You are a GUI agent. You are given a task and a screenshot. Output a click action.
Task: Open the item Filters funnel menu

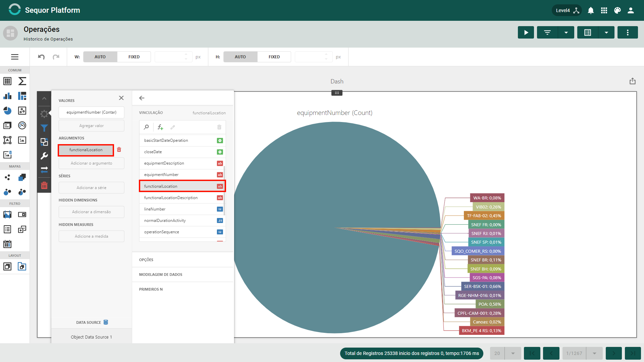(44, 128)
